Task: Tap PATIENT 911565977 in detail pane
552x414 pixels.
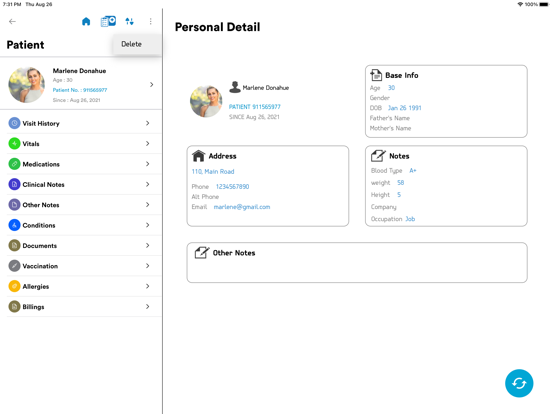Action: coord(255,107)
